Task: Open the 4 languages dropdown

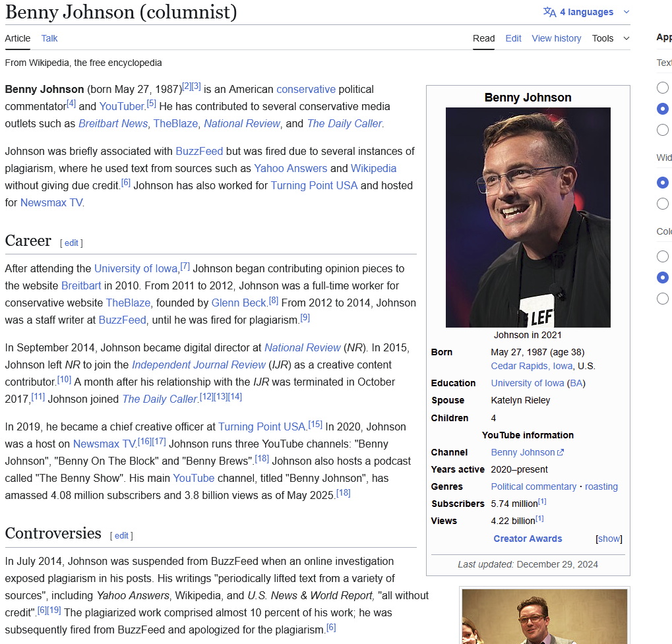Action: point(586,12)
